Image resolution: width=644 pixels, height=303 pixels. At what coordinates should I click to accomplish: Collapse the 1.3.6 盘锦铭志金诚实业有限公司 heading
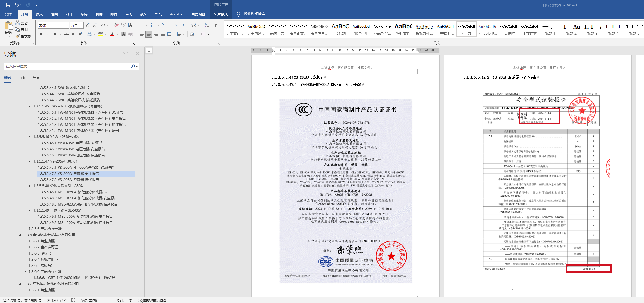[x=20, y=235]
